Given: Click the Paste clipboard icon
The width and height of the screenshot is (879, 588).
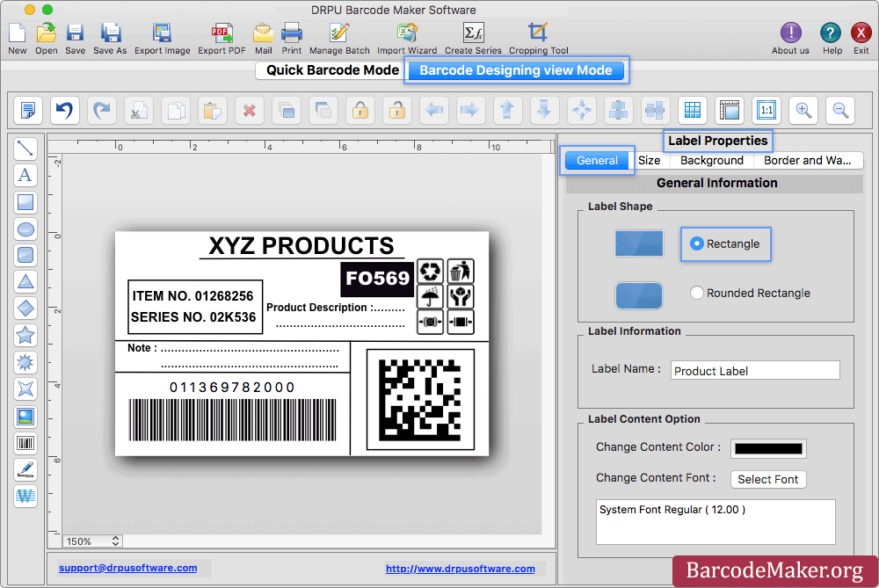Looking at the screenshot, I should pyautogui.click(x=213, y=110).
